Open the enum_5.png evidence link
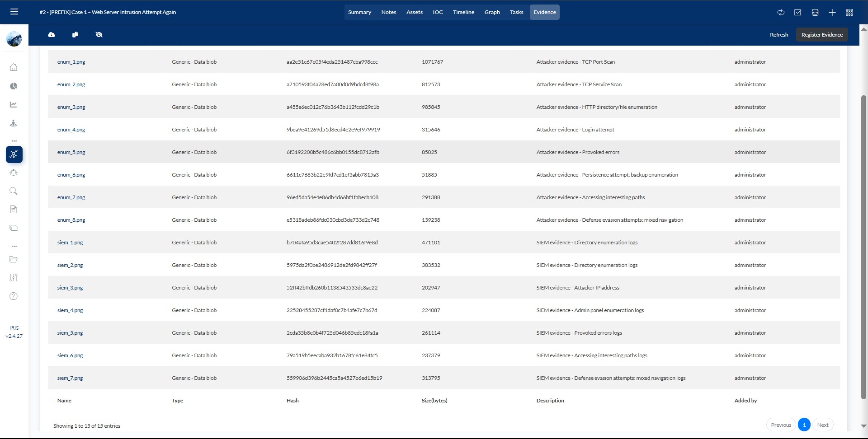Screen dimensions: 868x439 pyautogui.click(x=71, y=152)
